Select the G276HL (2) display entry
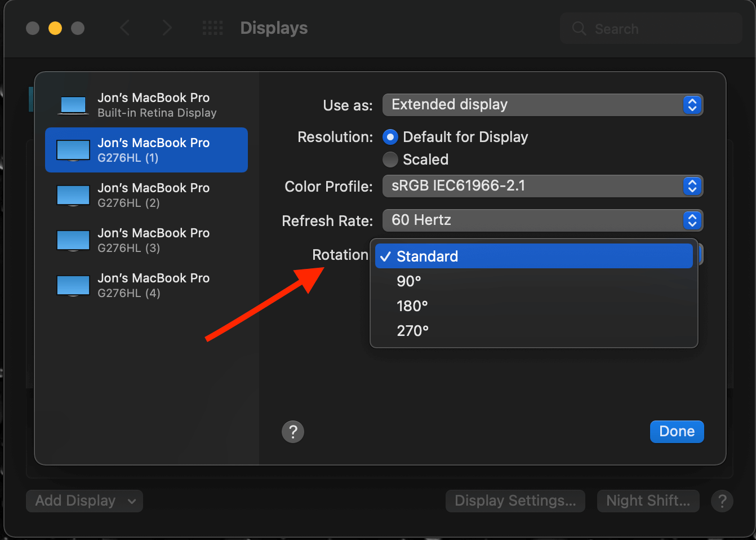 (146, 195)
